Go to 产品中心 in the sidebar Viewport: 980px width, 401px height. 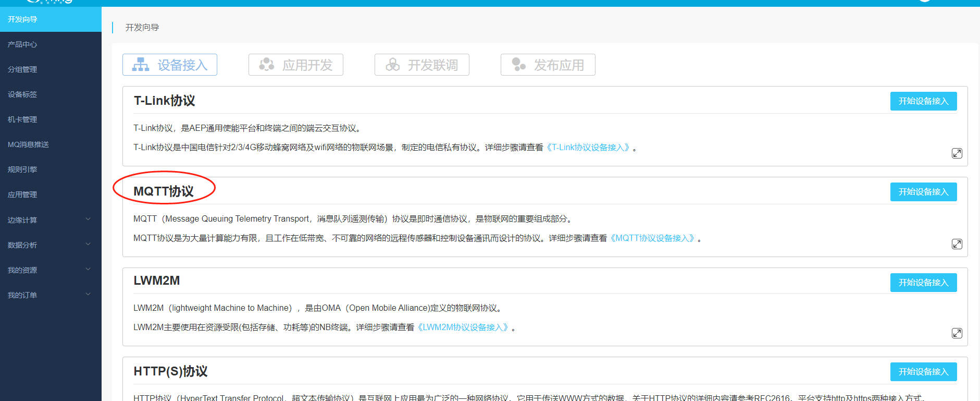coord(51,44)
